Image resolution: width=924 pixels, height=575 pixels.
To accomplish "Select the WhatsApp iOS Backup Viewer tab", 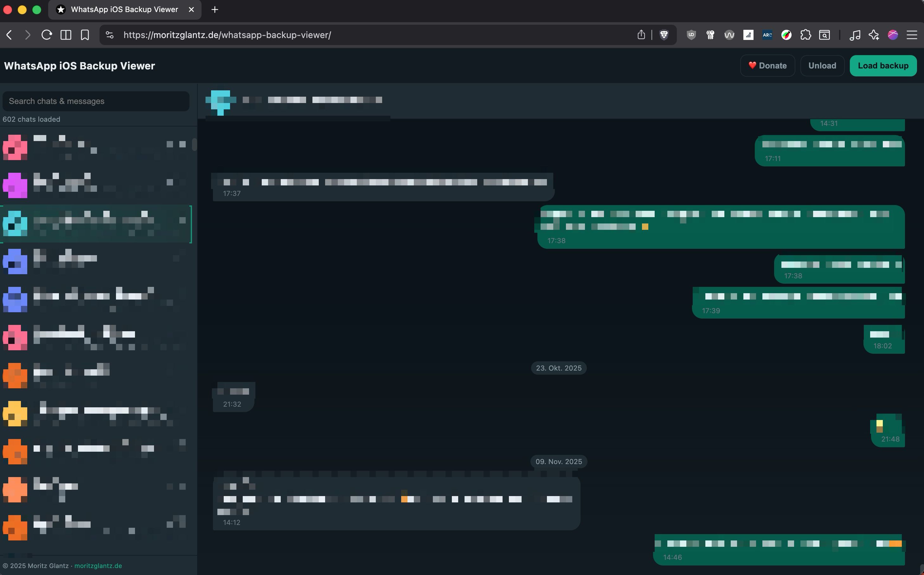I will pyautogui.click(x=125, y=10).
